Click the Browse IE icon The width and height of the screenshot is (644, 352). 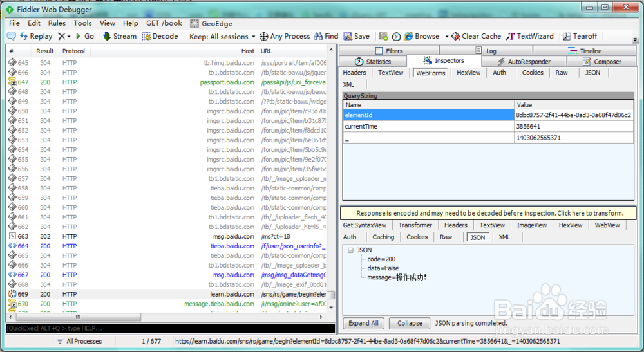[x=409, y=36]
